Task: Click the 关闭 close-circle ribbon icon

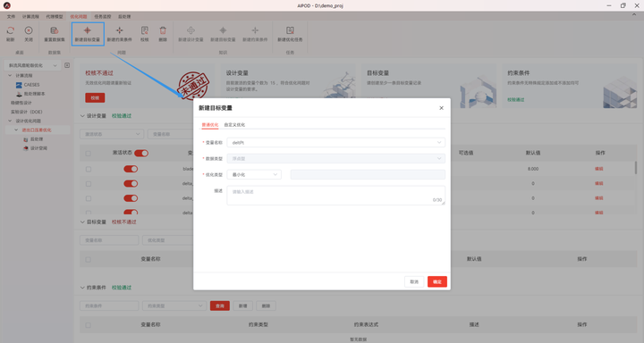Action: coord(29,30)
